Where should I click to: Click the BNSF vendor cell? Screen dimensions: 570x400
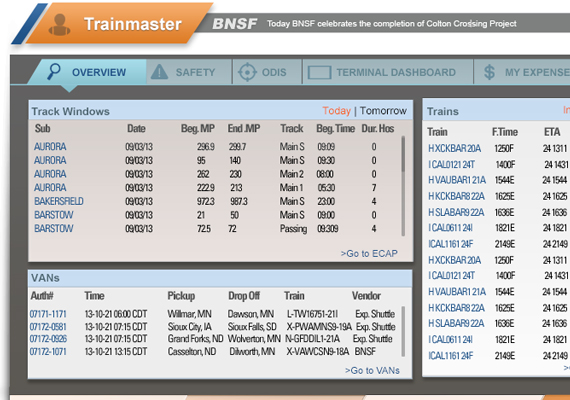coord(365,352)
